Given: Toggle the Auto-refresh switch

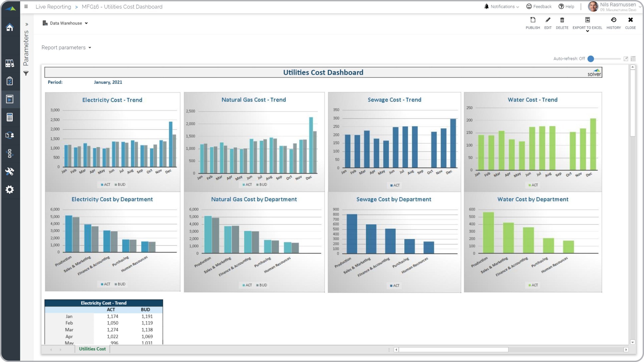Looking at the screenshot, I should (x=591, y=59).
